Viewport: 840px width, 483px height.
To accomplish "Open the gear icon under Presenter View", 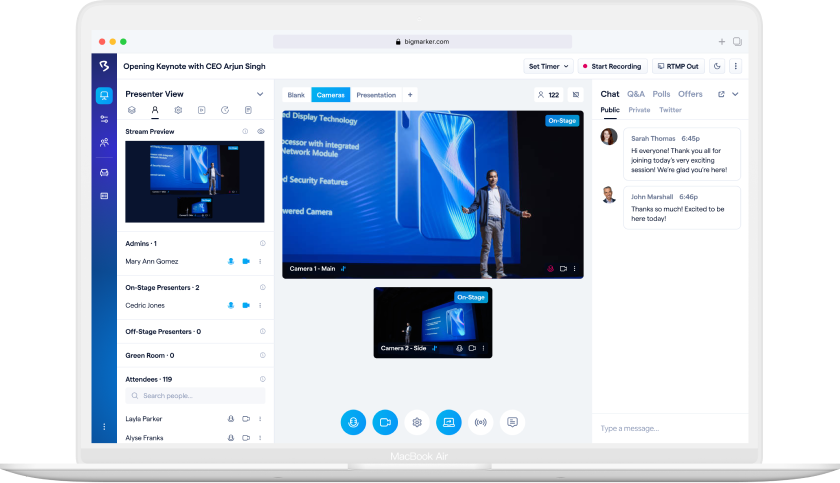I will (178, 110).
